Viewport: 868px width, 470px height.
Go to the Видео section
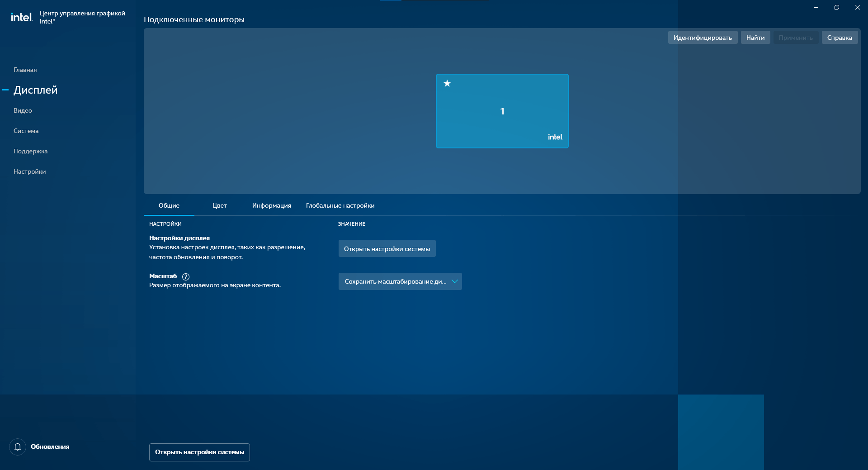click(23, 110)
